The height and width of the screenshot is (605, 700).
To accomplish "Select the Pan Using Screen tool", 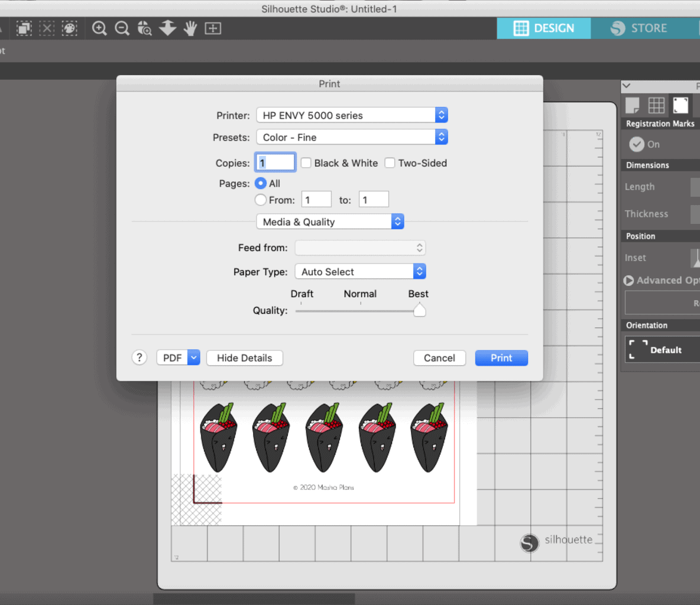I will click(x=190, y=28).
